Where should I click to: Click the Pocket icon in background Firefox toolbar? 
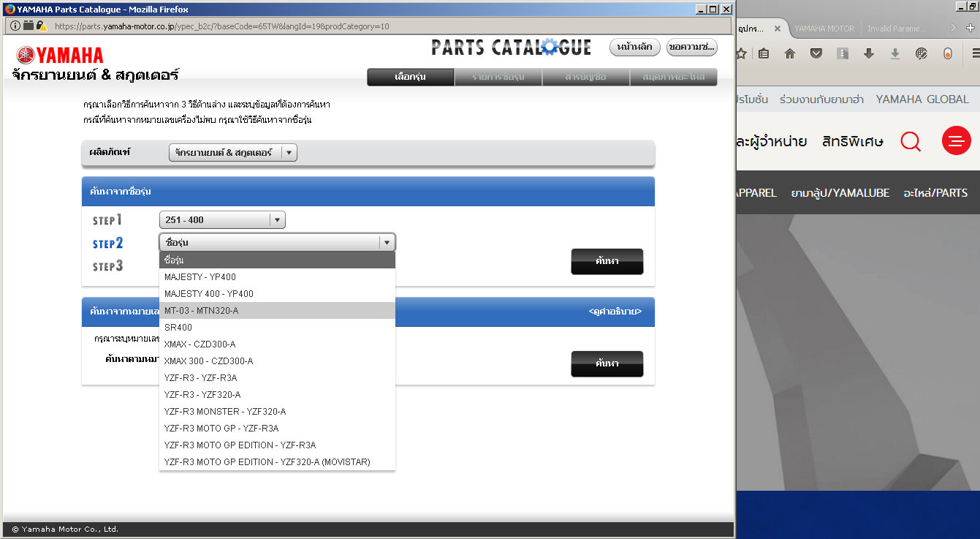point(816,53)
